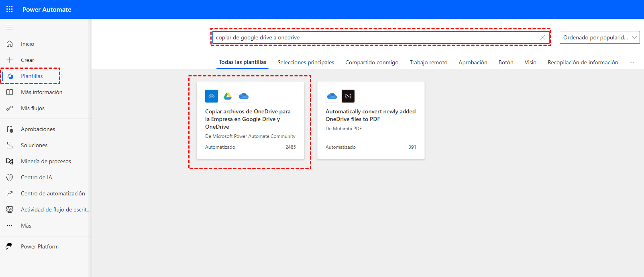Click the Plantillas sidebar icon
This screenshot has height=277, width=644.
click(x=10, y=76)
